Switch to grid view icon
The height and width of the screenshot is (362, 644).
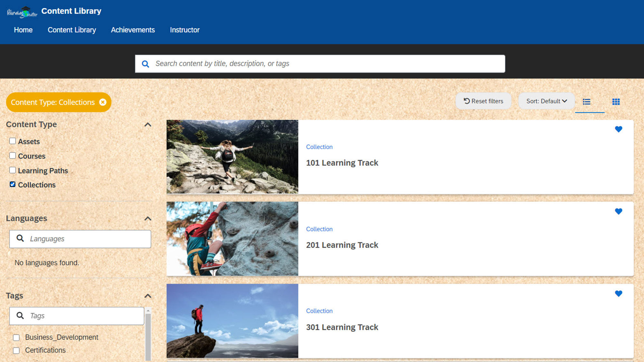click(x=616, y=102)
